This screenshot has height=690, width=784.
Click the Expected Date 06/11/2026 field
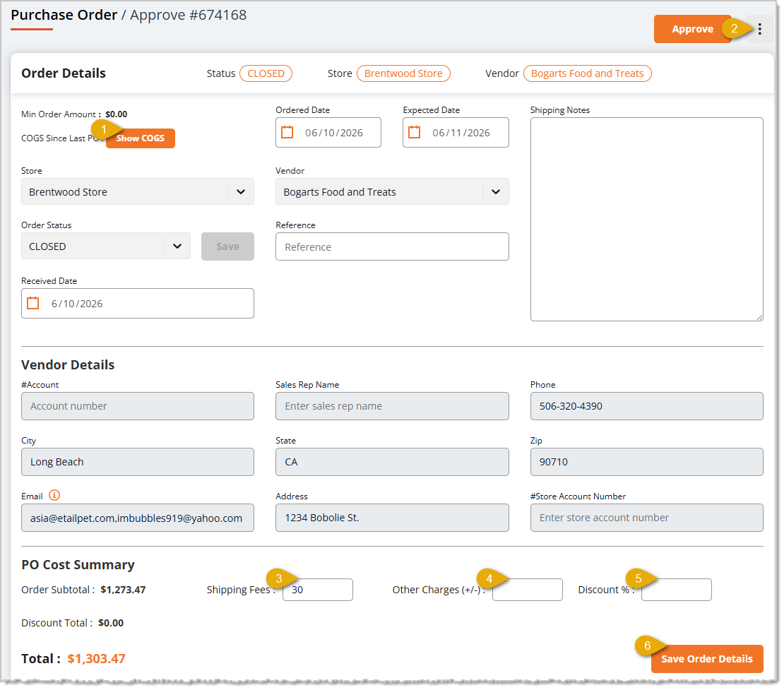[456, 133]
